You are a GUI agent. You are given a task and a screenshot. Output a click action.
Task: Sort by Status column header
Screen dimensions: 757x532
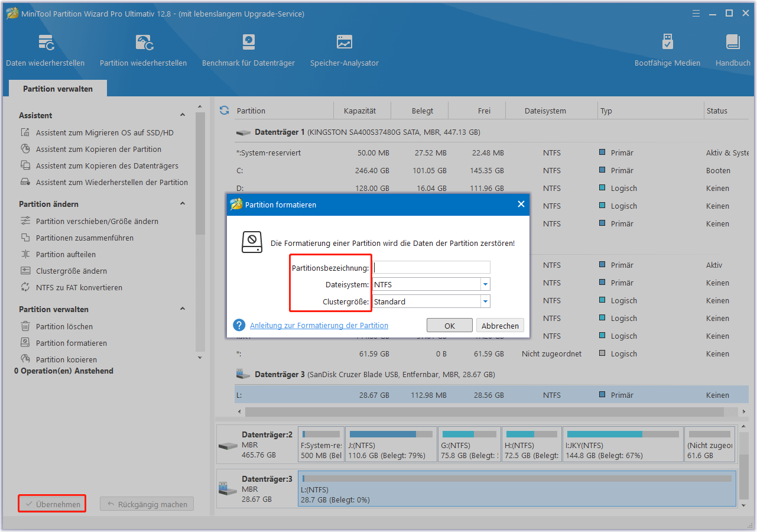point(726,111)
